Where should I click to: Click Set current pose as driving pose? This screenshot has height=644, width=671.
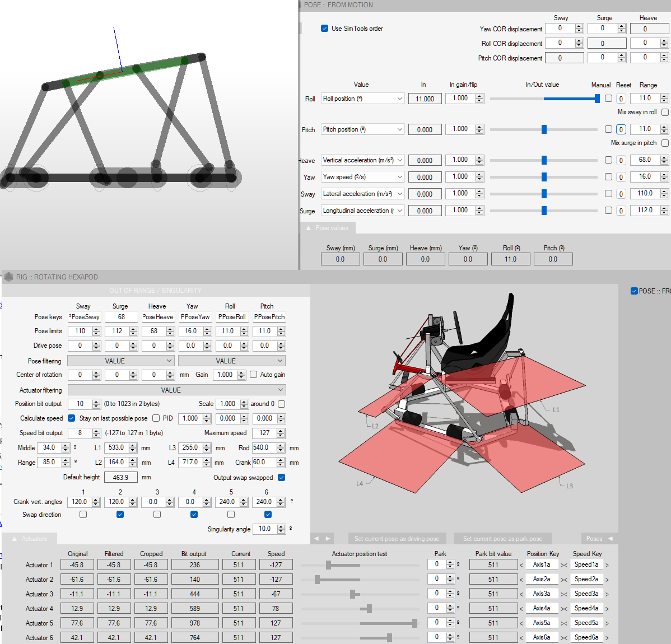[x=397, y=539]
